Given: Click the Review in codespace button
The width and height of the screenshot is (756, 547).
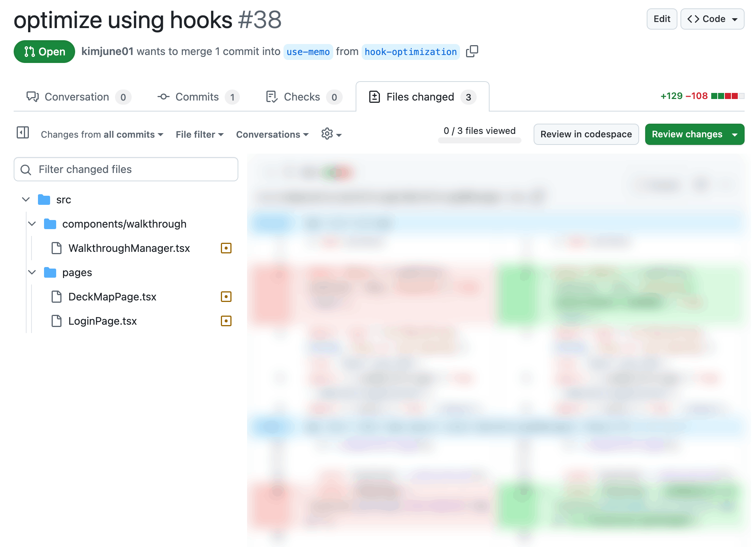Looking at the screenshot, I should point(586,134).
